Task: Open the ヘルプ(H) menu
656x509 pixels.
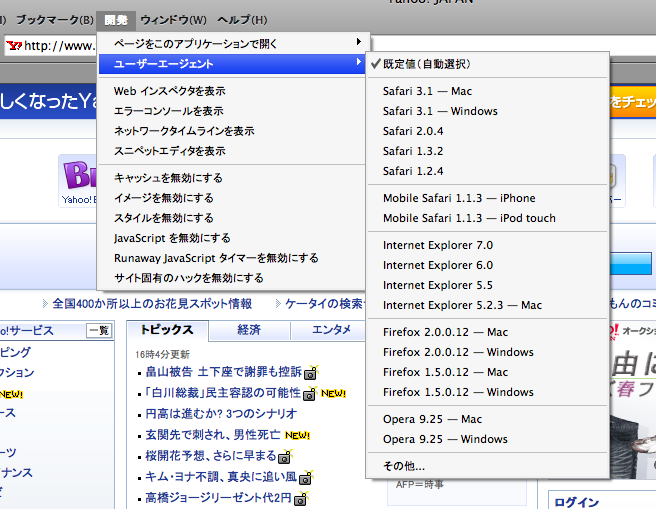Action: [x=242, y=20]
